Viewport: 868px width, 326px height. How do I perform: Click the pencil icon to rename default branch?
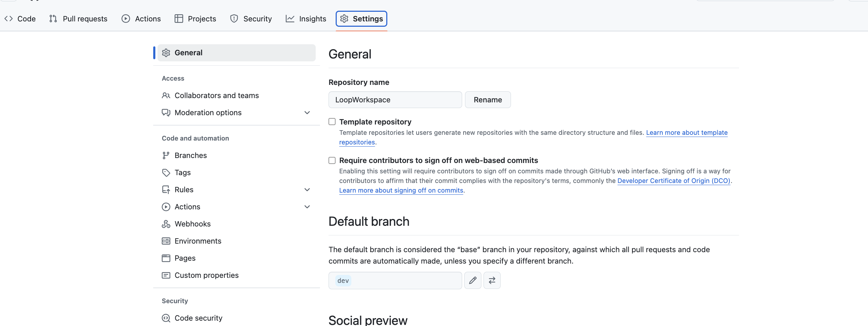click(x=472, y=280)
